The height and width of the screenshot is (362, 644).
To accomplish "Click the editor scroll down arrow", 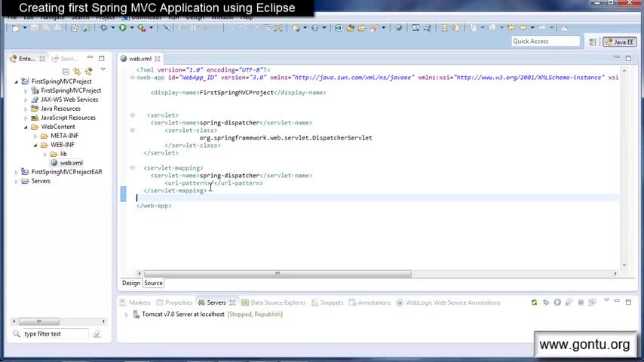I will click(624, 265).
